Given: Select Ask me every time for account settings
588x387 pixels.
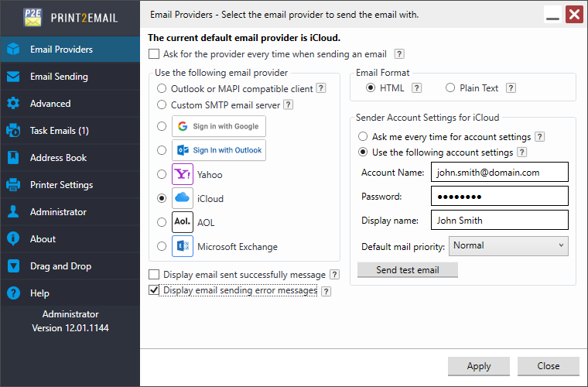Looking at the screenshot, I should [363, 136].
